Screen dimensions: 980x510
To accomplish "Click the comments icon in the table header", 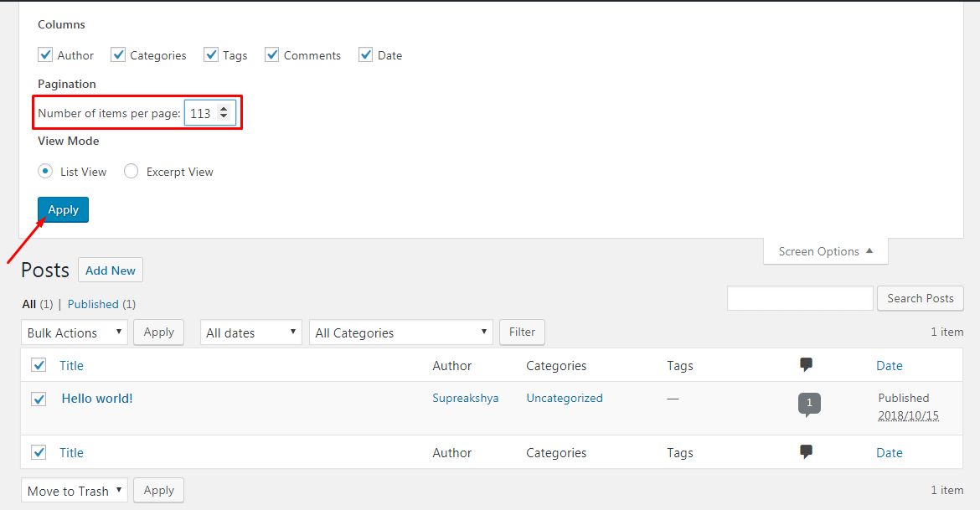I will click(807, 365).
